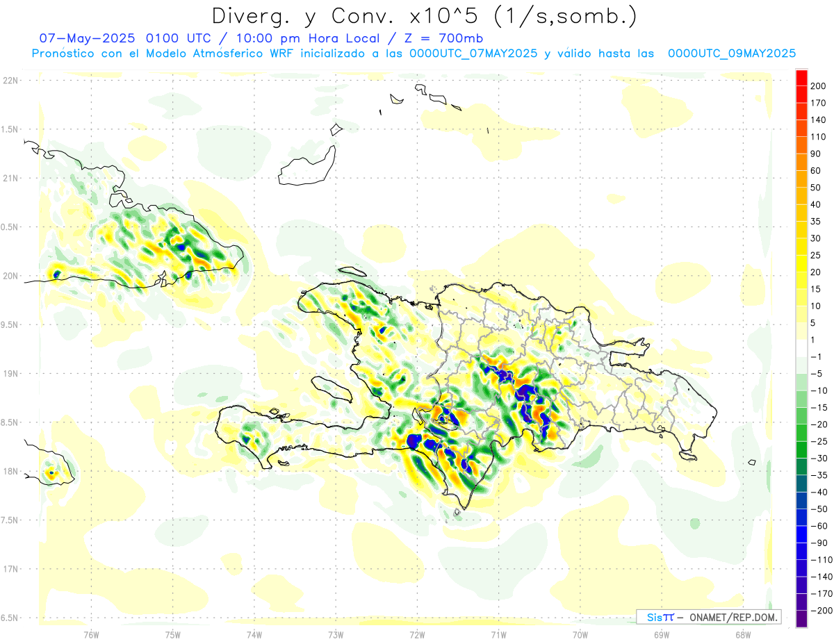
Task: Click the '70W' longitude label
Action: 580,634
